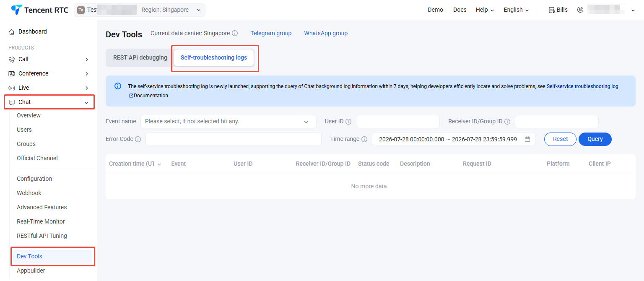Click info icon next to Receiver ID/Group ID
This screenshot has width=644, height=281.
pos(507,122)
